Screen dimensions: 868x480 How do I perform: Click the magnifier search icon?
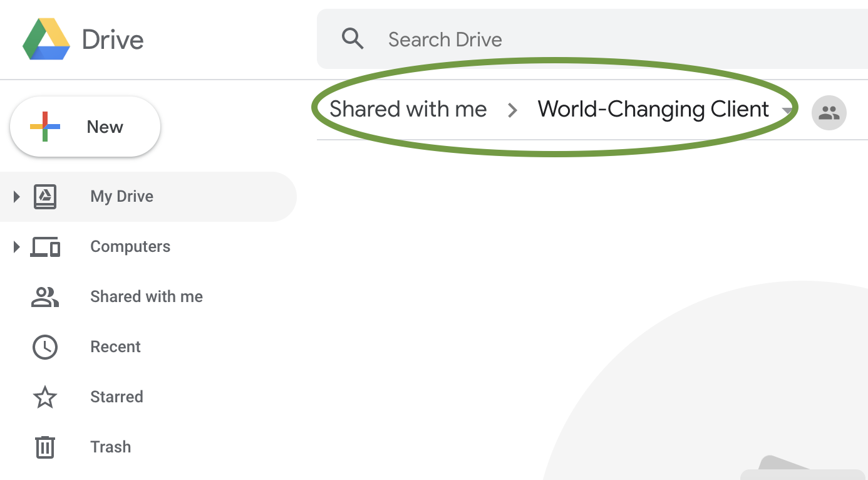coord(353,39)
